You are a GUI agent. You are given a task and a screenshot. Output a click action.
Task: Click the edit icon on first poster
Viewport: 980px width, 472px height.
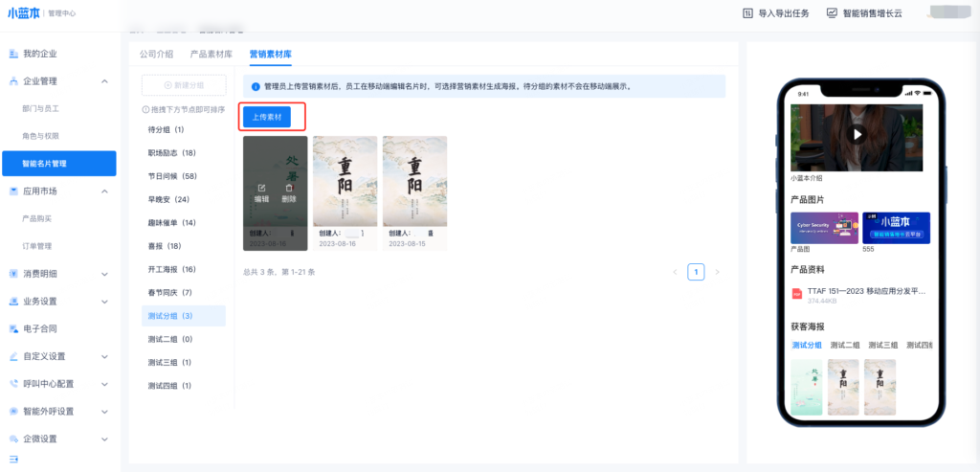[x=261, y=188]
